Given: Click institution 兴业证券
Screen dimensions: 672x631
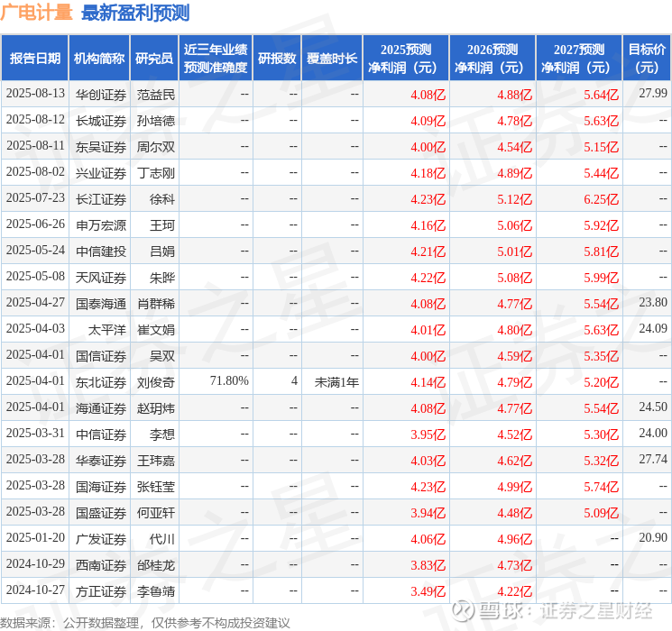Looking at the screenshot, I should click(x=101, y=173).
